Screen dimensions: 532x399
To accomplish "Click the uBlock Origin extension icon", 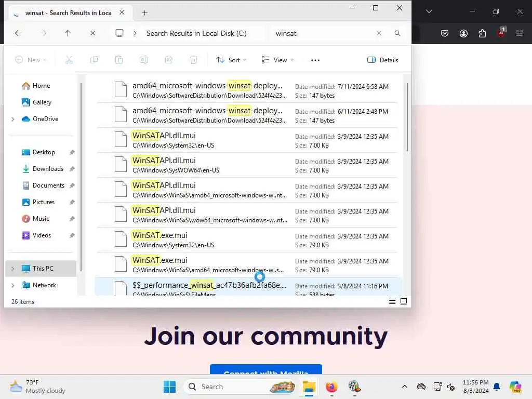I will 501,33.
